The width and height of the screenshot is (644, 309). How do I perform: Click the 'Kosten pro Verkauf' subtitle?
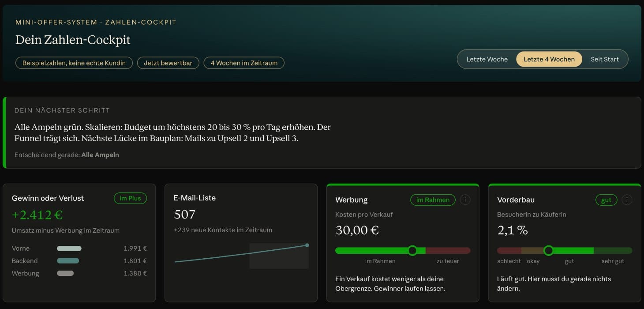point(364,215)
